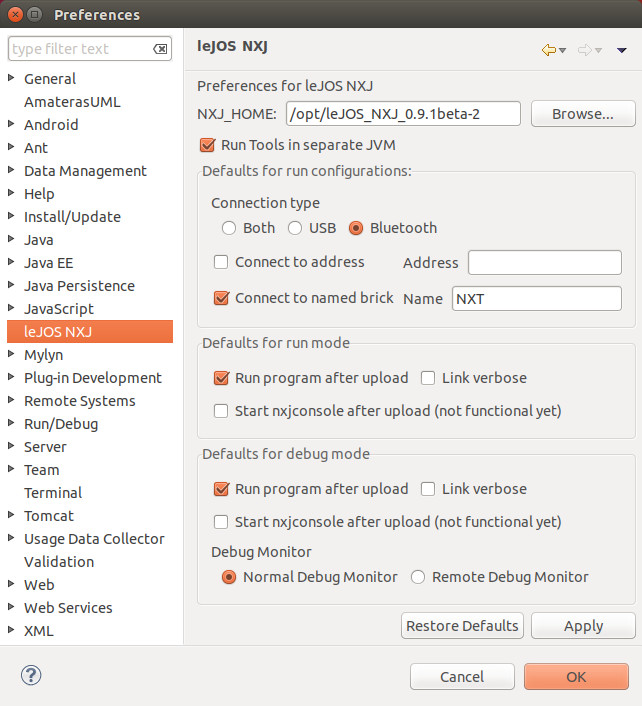Select AmaterasUML in the tree
The image size is (642, 706).
point(72,102)
